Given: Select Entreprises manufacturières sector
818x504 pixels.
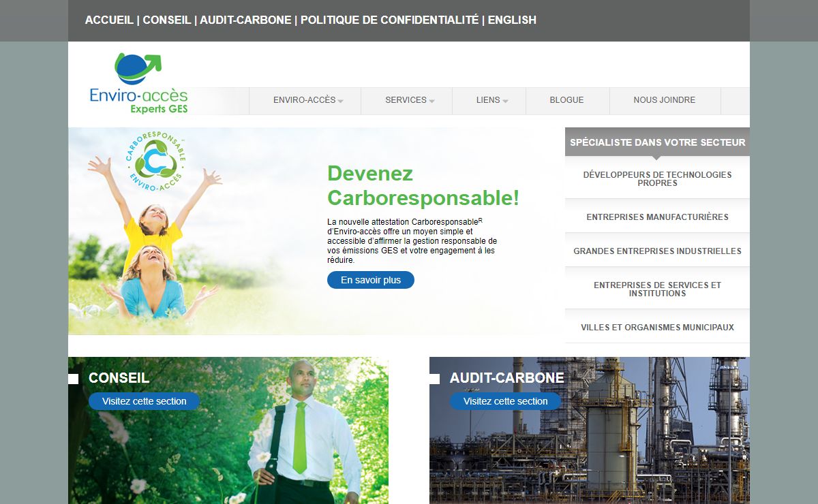Looking at the screenshot, I should [x=657, y=217].
